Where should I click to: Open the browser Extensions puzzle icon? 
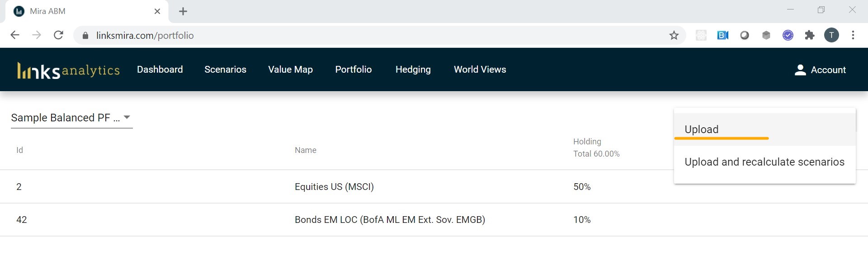tap(809, 35)
